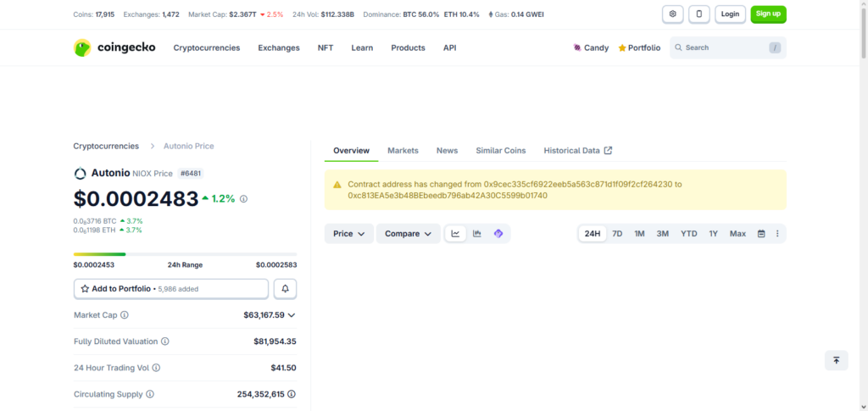Viewport: 868px width, 411px height.
Task: Click Add to Portfolio button
Action: click(171, 289)
